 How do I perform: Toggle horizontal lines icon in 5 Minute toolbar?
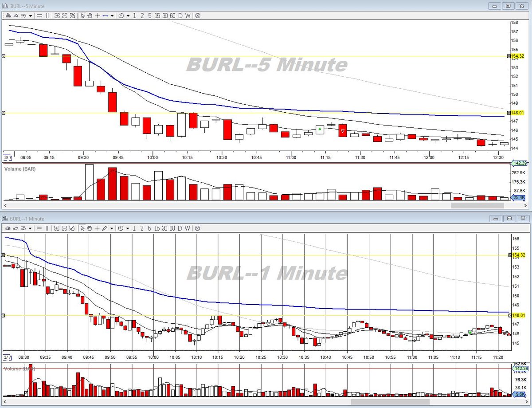39,16
